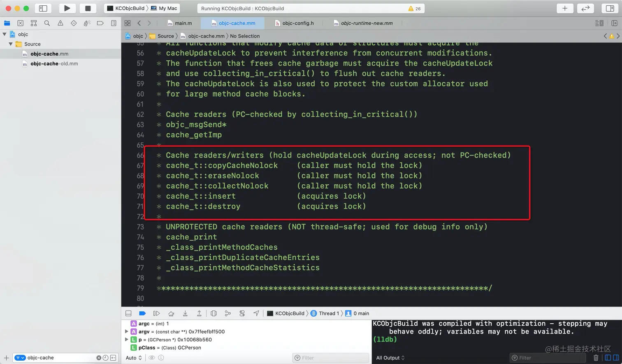Open the Library with the plus button
The image size is (622, 364).
[x=565, y=8]
